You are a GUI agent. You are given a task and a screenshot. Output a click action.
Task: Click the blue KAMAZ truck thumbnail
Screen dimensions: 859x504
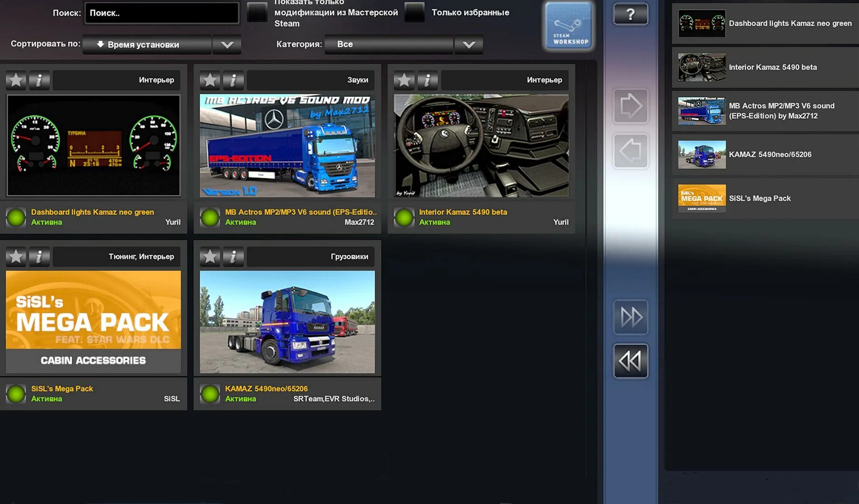click(287, 322)
